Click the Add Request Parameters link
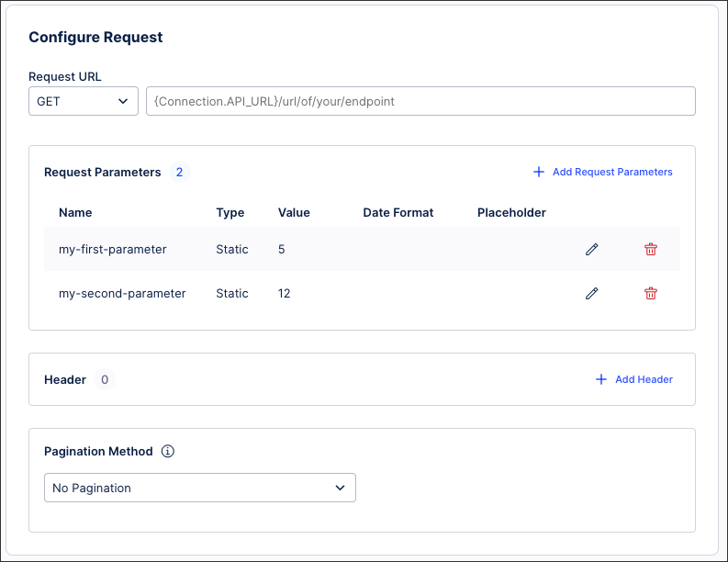 pos(612,172)
